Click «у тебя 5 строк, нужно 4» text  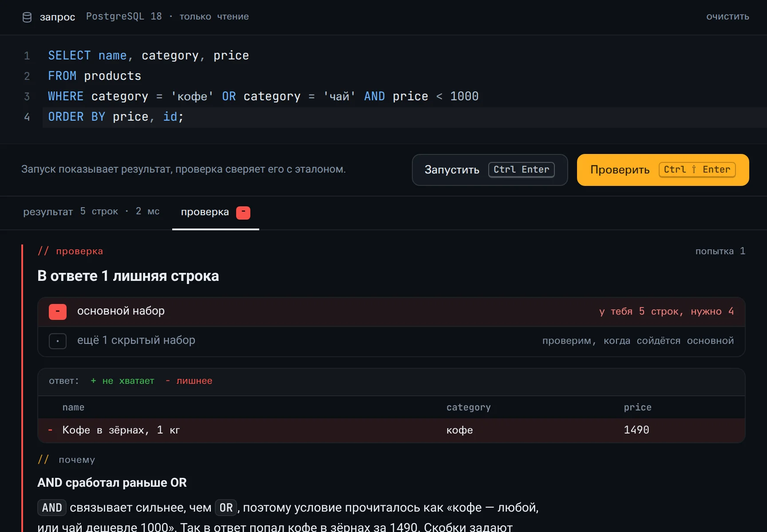[x=666, y=311]
